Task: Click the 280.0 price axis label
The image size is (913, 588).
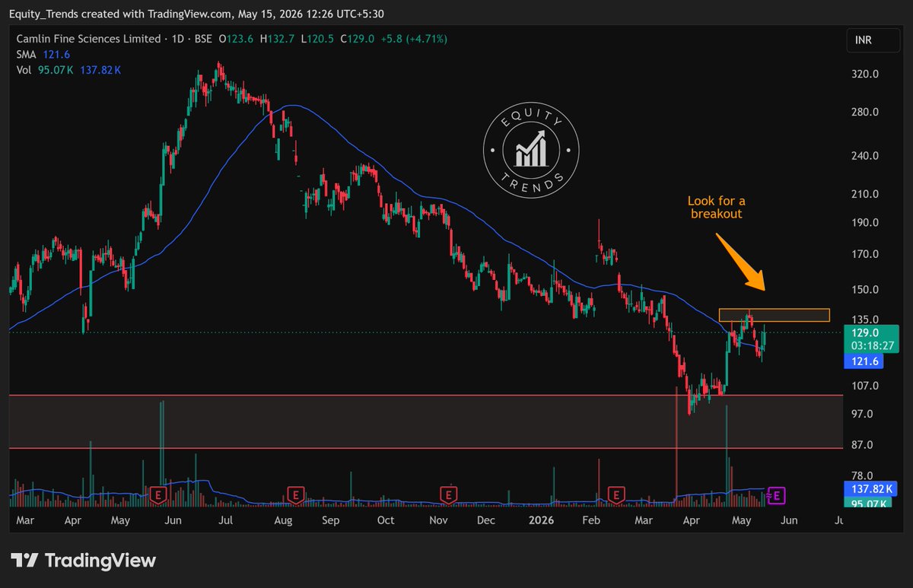Action: pyautogui.click(x=866, y=112)
